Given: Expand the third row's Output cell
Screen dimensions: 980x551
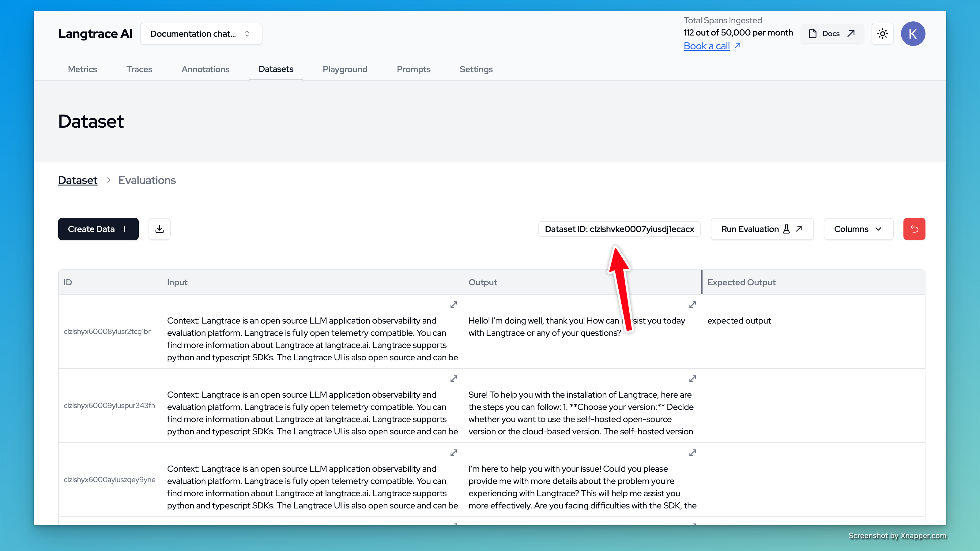Looking at the screenshot, I should click(x=692, y=453).
